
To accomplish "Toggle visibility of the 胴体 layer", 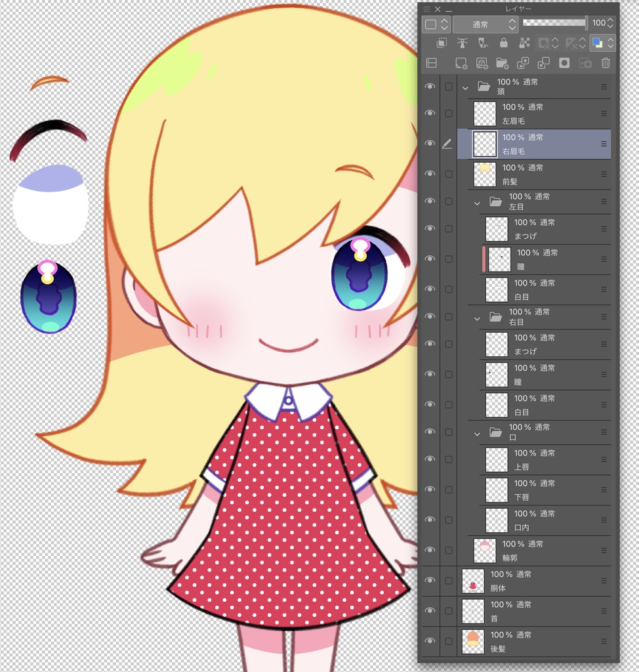I will pos(430,580).
